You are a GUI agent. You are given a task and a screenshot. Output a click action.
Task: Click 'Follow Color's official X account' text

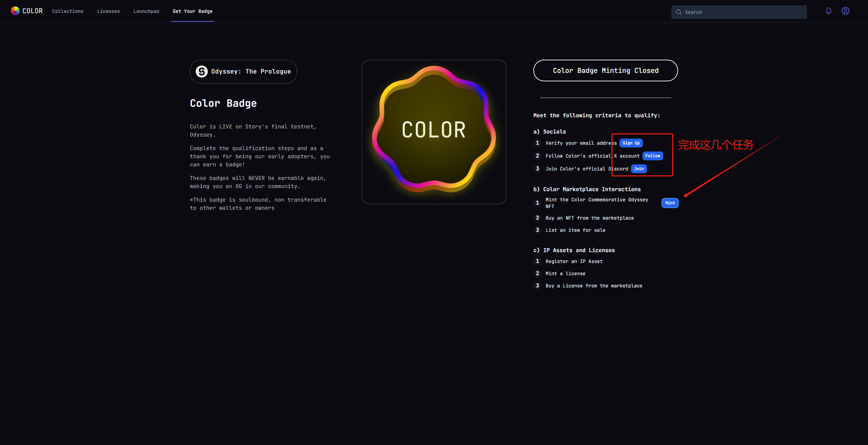click(592, 156)
